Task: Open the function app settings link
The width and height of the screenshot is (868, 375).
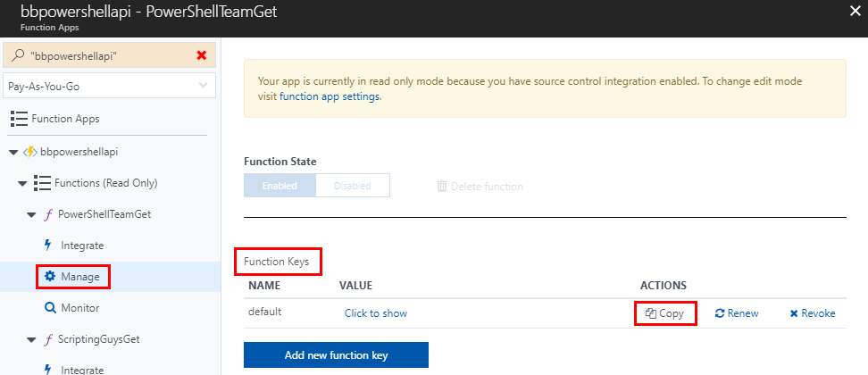Action: coord(330,96)
